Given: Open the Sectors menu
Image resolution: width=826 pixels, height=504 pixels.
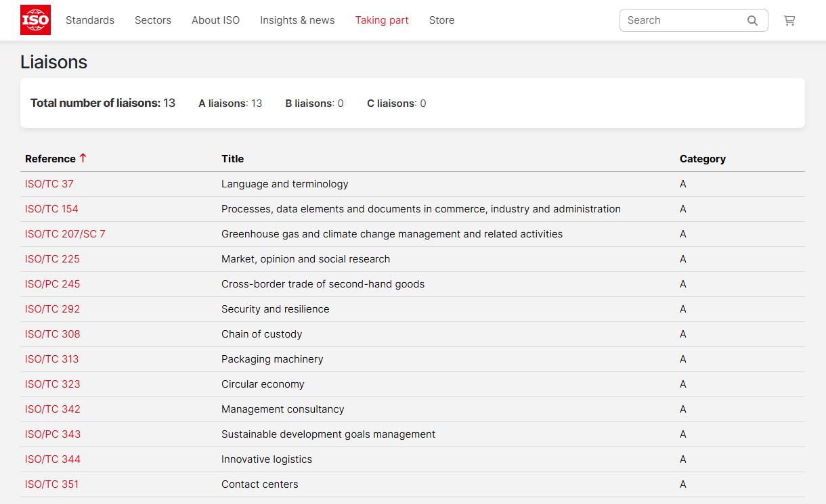Looking at the screenshot, I should coord(153,20).
